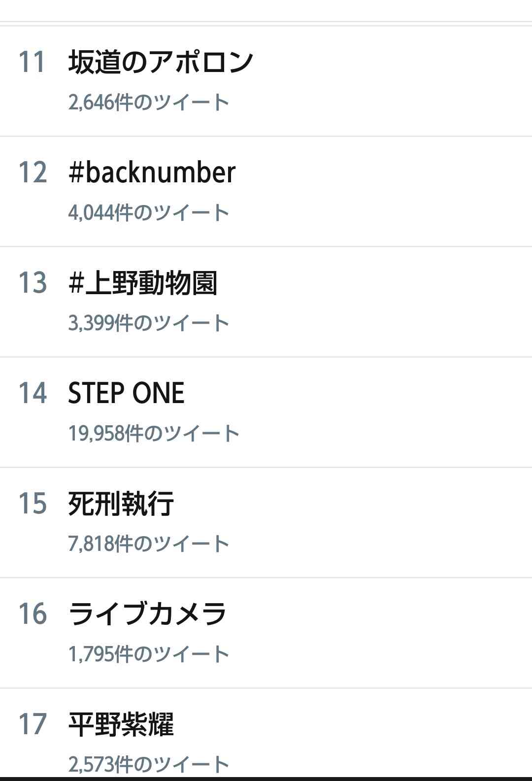
Task: Tap rank number 14
Action: [33, 393]
